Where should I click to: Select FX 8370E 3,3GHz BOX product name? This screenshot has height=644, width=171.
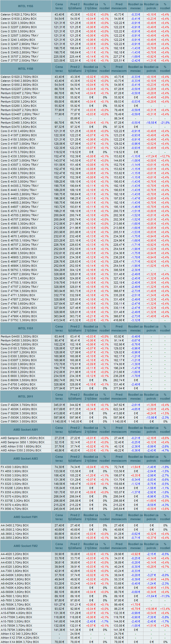tap(15, 501)
